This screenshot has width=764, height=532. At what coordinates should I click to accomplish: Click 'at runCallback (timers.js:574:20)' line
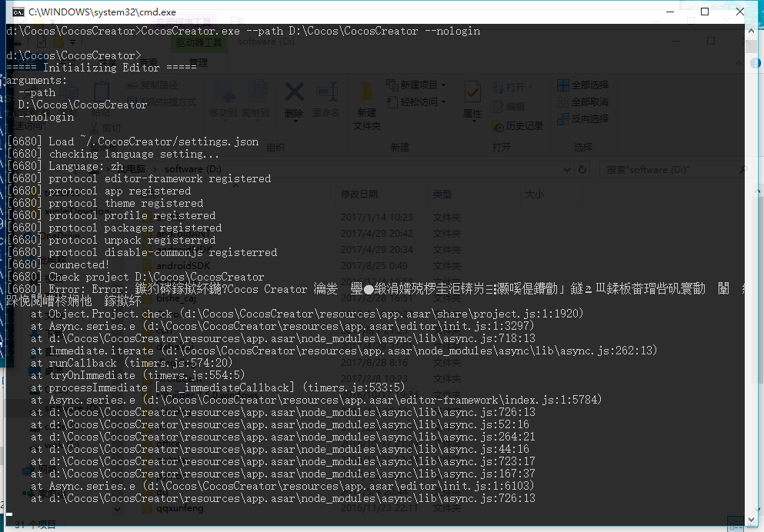click(x=131, y=363)
